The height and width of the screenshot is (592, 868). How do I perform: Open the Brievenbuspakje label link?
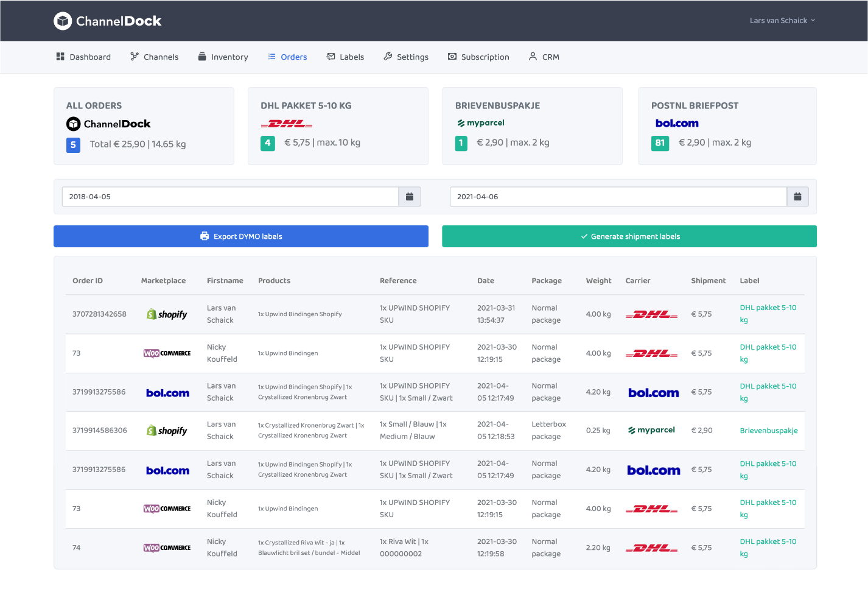click(x=769, y=431)
